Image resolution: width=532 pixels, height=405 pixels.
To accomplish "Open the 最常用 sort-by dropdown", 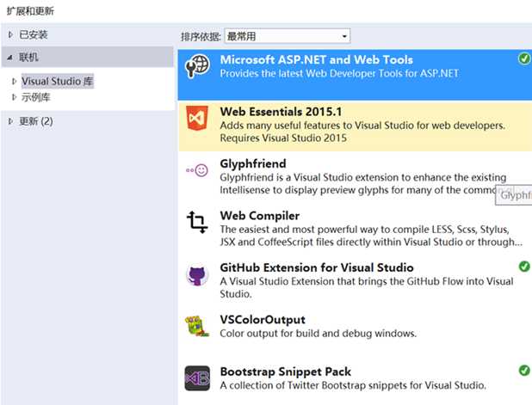I will coord(287,36).
